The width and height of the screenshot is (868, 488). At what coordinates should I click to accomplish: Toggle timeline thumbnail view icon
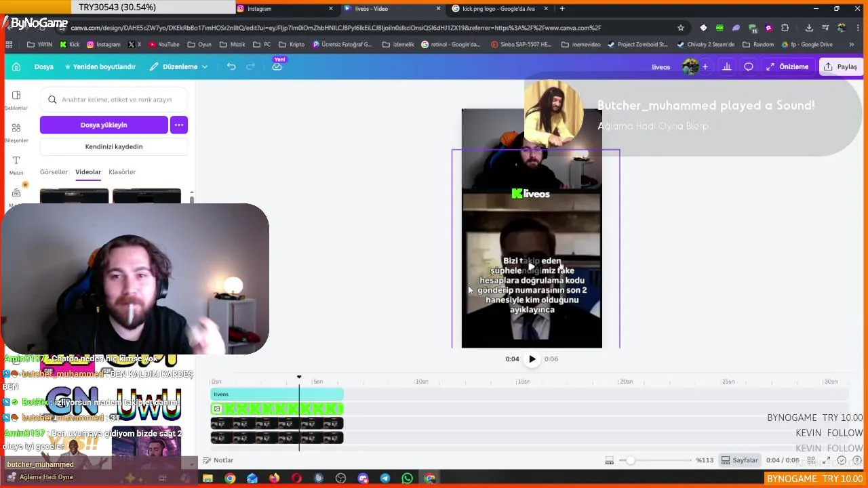tap(609, 461)
